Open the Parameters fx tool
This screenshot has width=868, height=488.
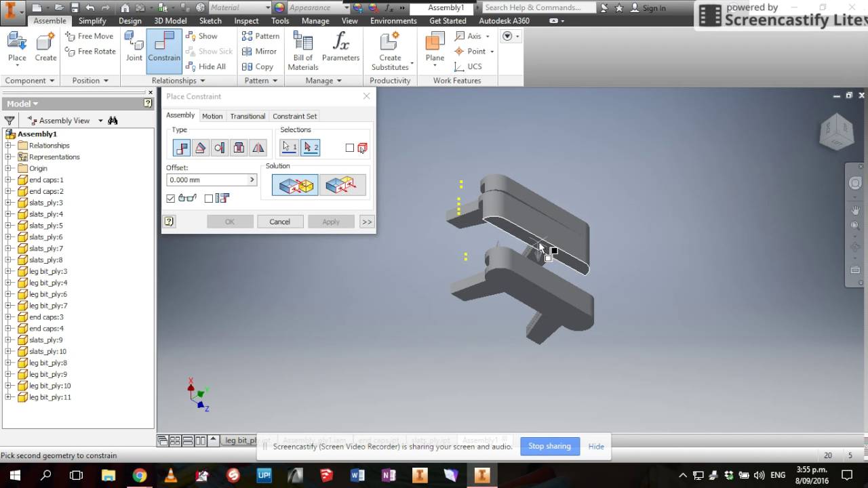(341, 47)
